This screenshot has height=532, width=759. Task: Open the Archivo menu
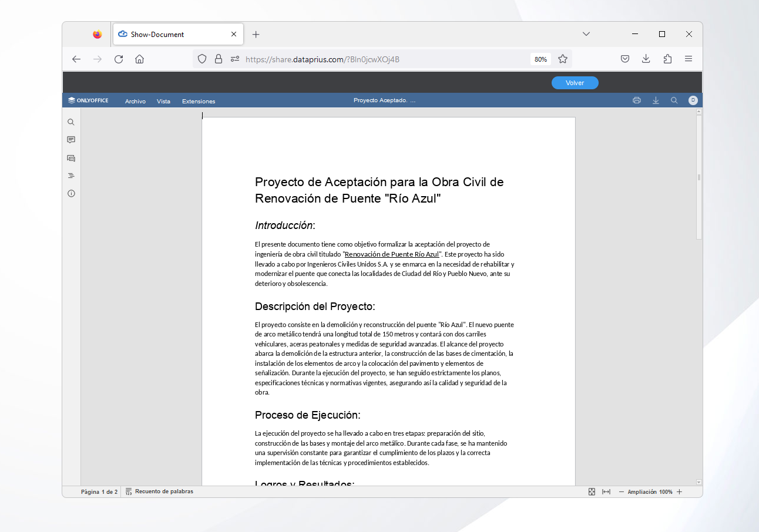tap(135, 101)
